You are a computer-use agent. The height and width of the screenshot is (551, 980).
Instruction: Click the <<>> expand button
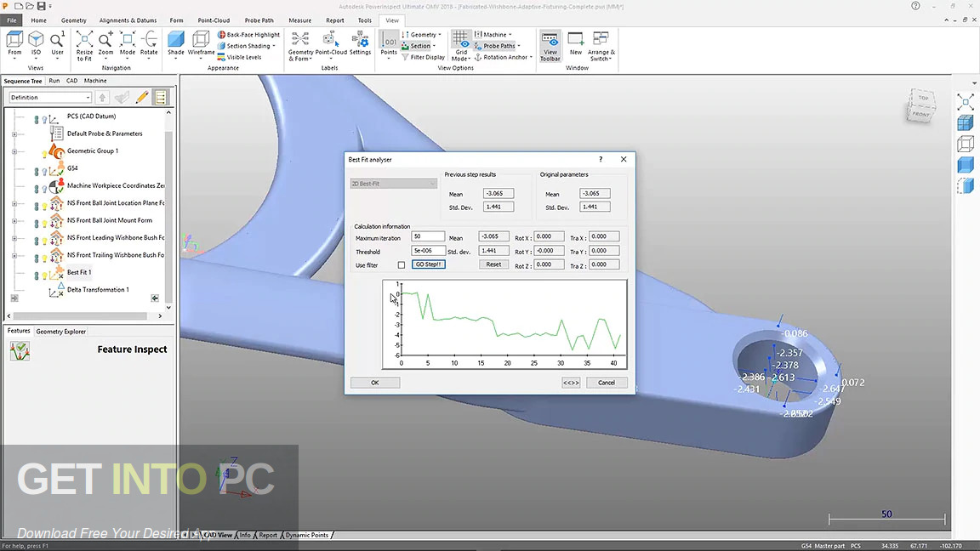pyautogui.click(x=571, y=383)
